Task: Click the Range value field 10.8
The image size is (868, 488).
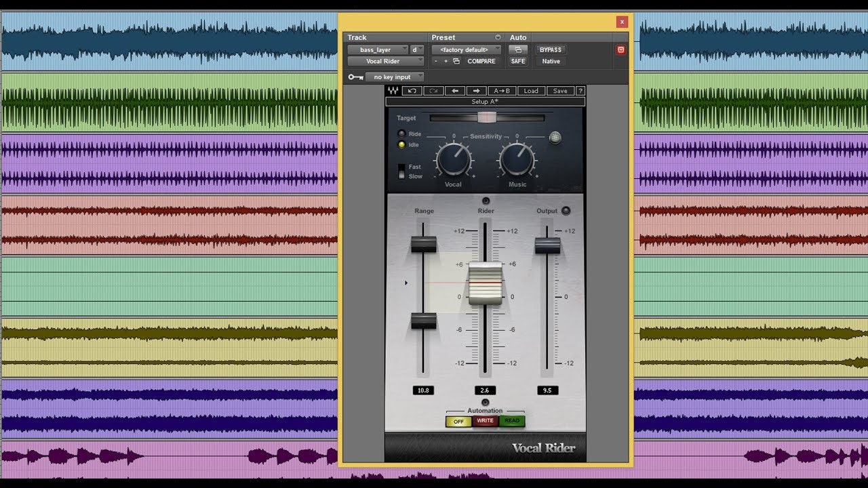Action: click(x=424, y=390)
